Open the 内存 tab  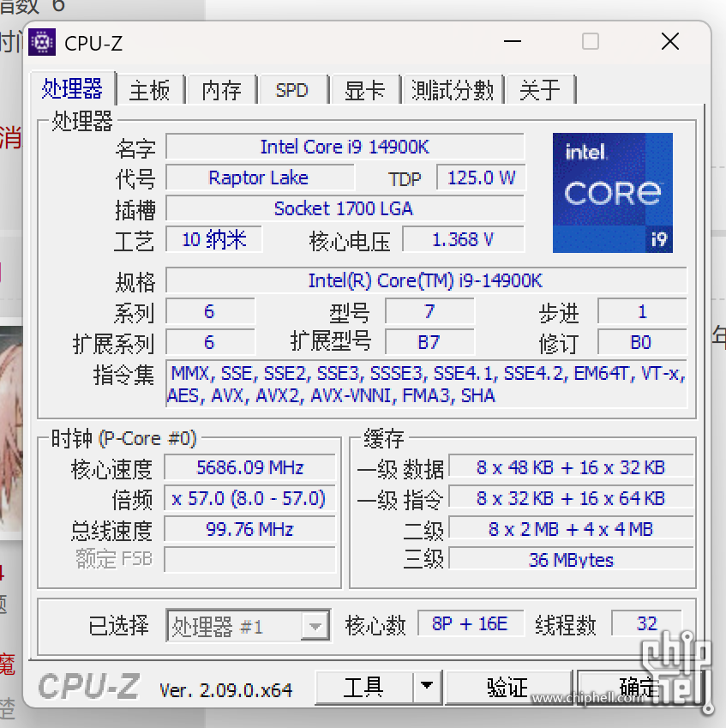point(221,90)
